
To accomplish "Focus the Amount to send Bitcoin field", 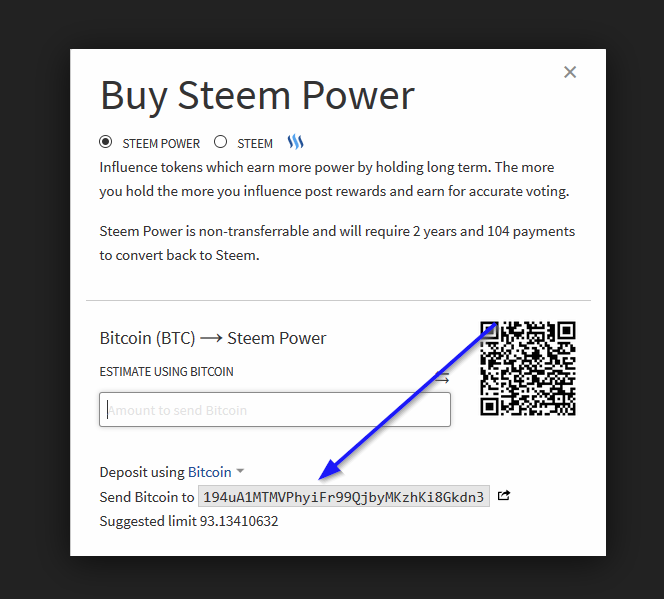I will [x=275, y=410].
